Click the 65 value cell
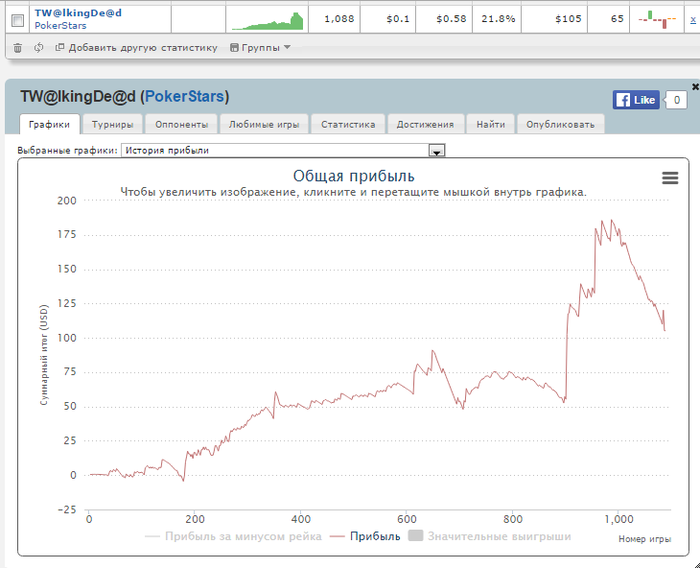This screenshot has height=568, width=700. 608,19
